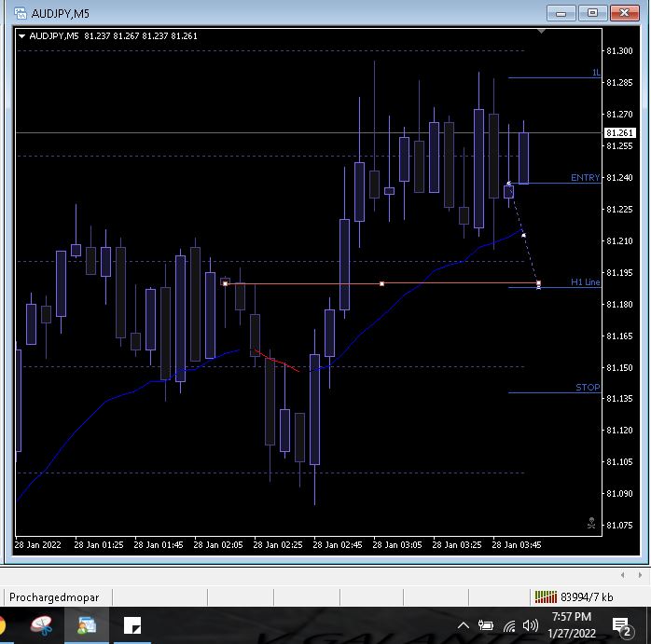Select the ENTRY line label
651x644 pixels.
tap(585, 178)
